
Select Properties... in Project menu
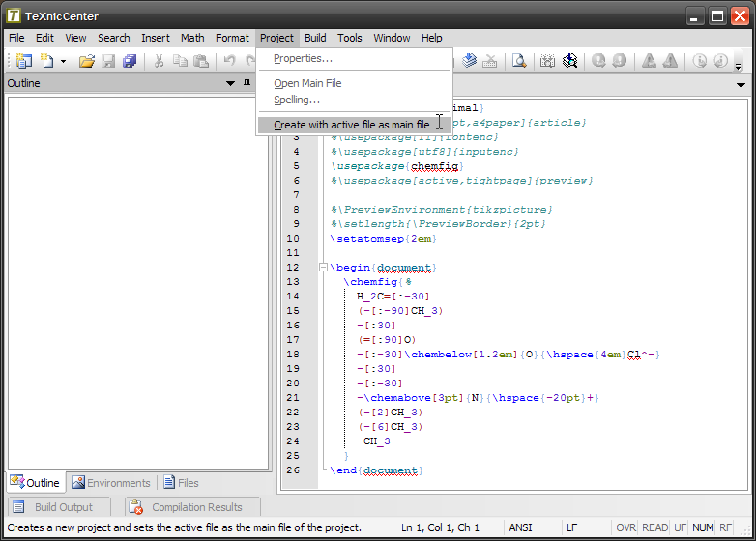click(355, 58)
